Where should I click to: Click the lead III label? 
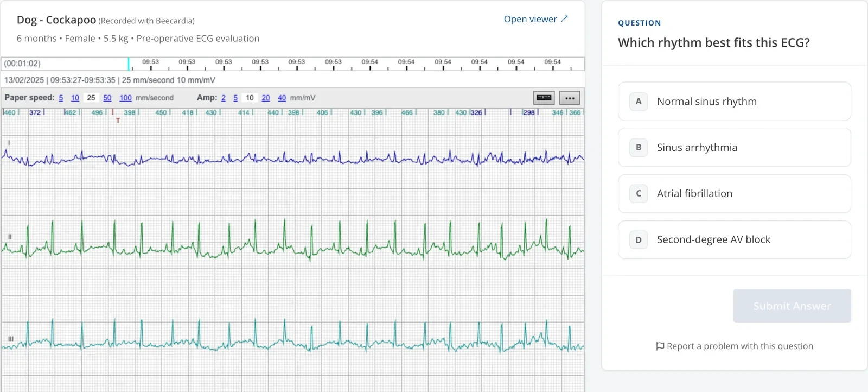(10, 338)
